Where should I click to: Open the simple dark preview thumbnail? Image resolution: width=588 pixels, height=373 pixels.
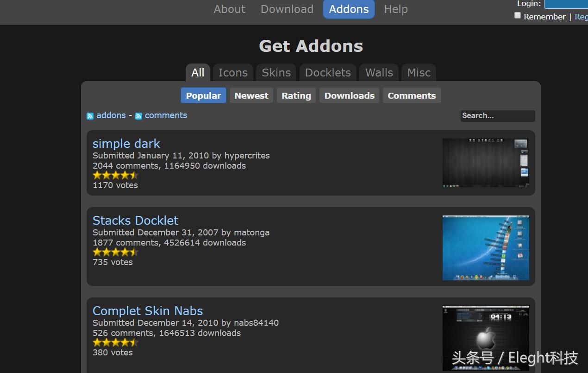point(486,163)
